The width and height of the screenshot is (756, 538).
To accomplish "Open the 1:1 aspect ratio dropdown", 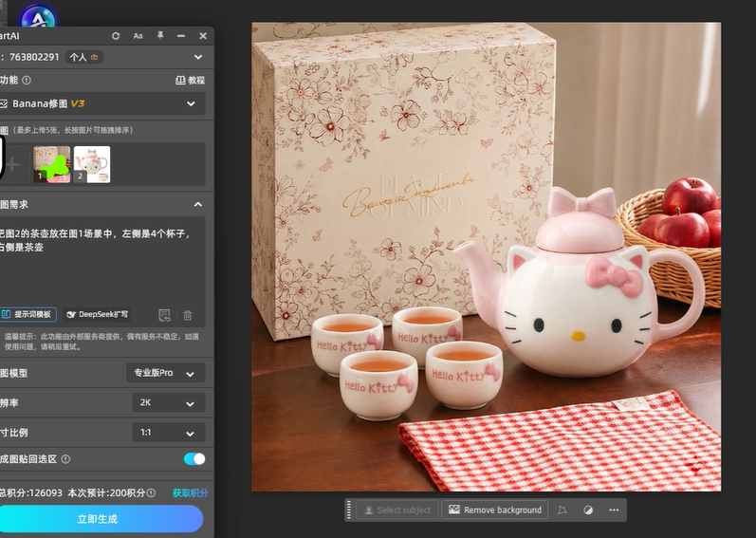I will point(169,433).
